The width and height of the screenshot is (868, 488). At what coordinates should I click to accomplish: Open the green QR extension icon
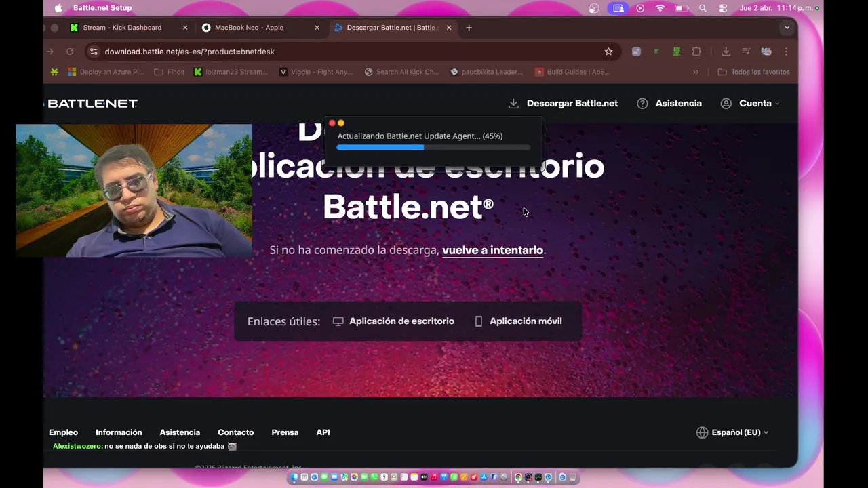[x=676, y=52]
